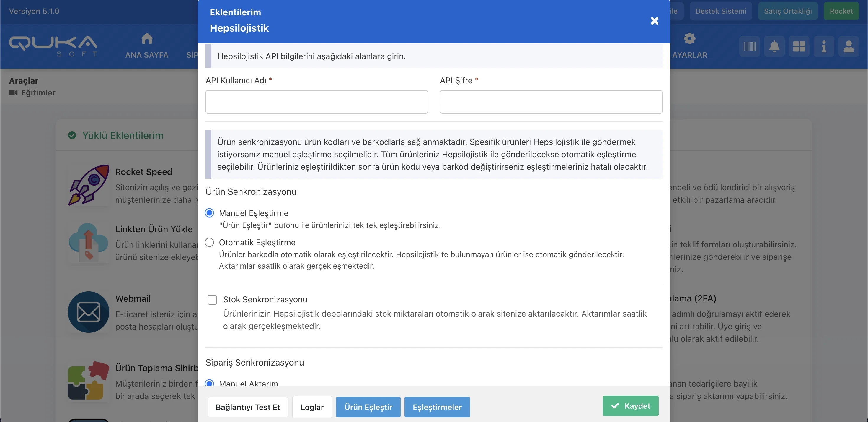Open the Eğitimler link
Image resolution: width=868 pixels, height=422 pixels.
pos(38,93)
